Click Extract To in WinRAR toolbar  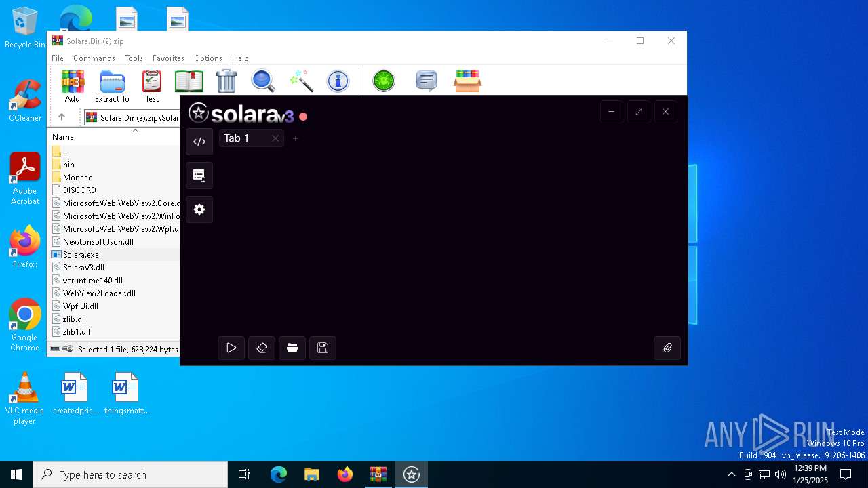point(112,86)
